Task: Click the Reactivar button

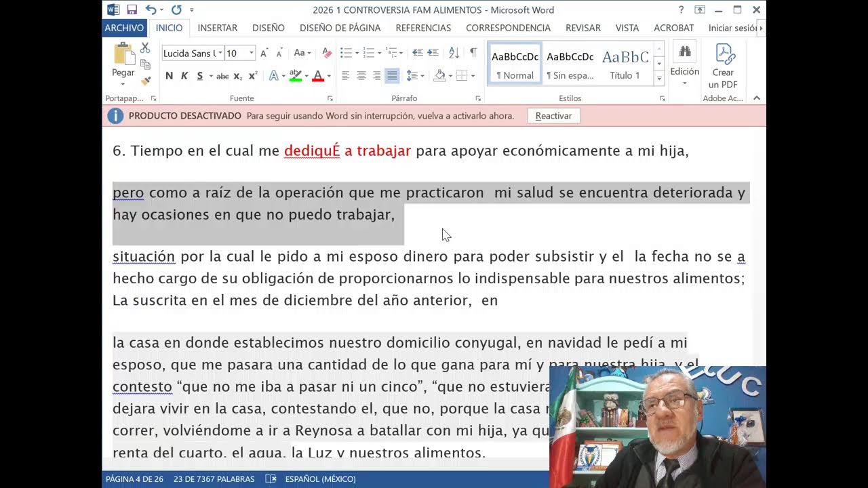Action: click(553, 116)
